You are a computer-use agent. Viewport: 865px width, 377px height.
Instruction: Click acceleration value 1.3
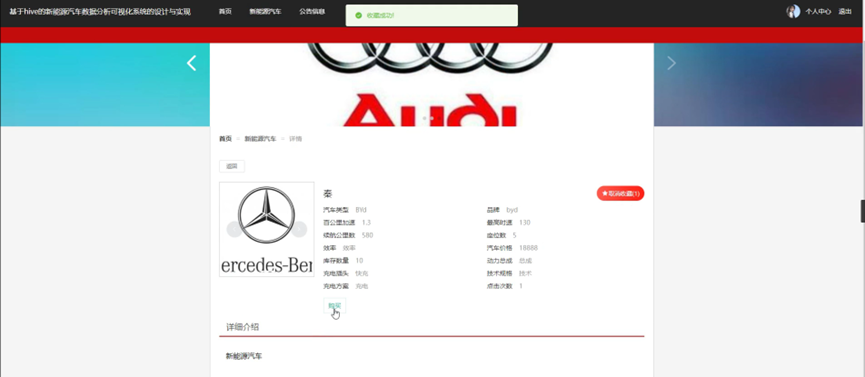tap(366, 223)
